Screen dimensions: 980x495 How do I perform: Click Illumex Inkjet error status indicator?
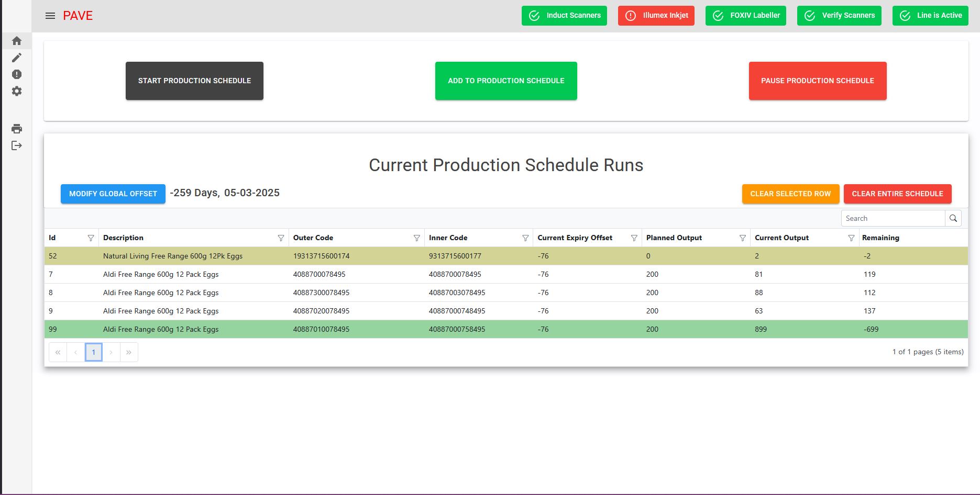(x=656, y=16)
